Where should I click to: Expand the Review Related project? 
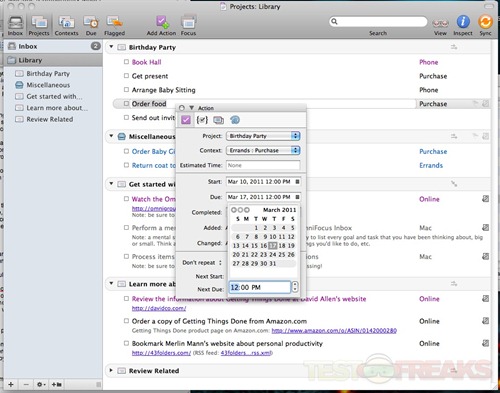click(x=111, y=370)
